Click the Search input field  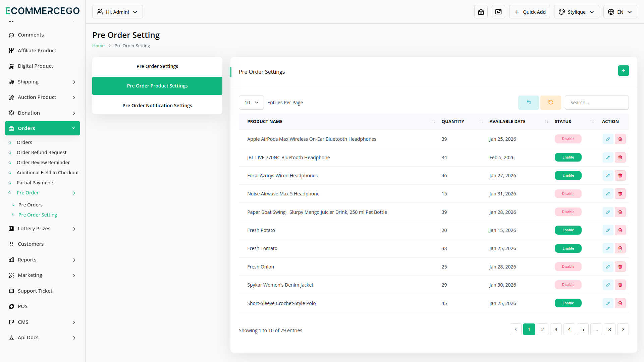click(597, 103)
